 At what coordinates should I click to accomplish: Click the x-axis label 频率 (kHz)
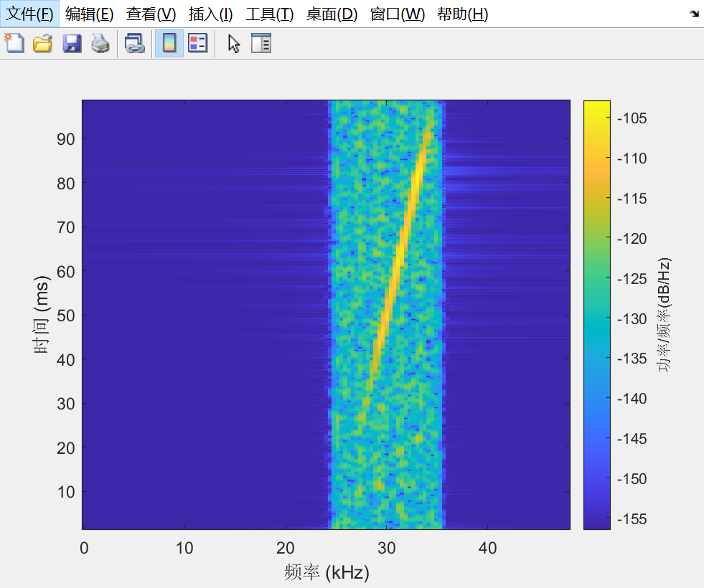(327, 572)
